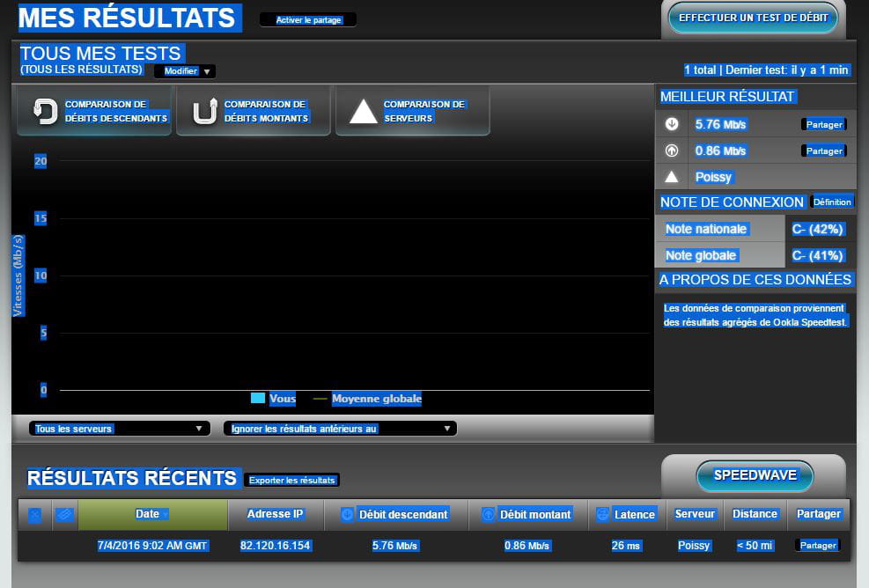Open Comparaison de débits montants tab
Screen dimensions: 869x588
point(254,111)
